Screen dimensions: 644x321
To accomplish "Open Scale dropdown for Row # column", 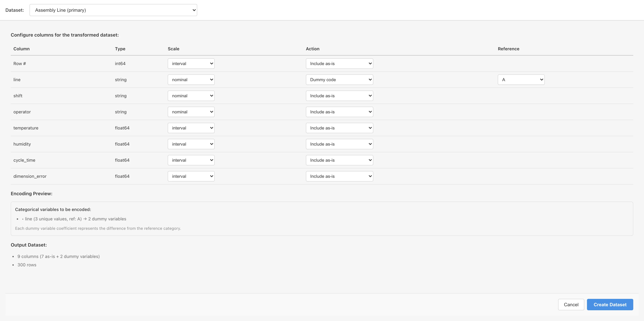I will [x=191, y=64].
